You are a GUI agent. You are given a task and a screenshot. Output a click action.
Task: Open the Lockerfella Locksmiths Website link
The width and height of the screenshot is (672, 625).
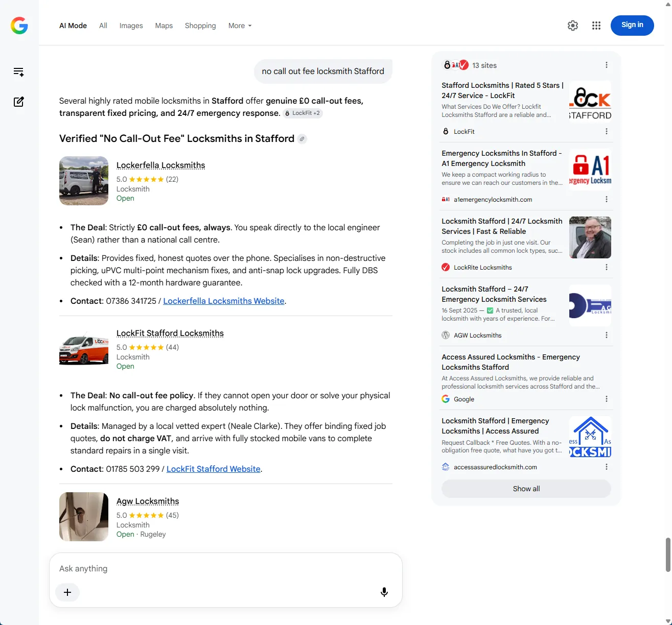coord(224,301)
